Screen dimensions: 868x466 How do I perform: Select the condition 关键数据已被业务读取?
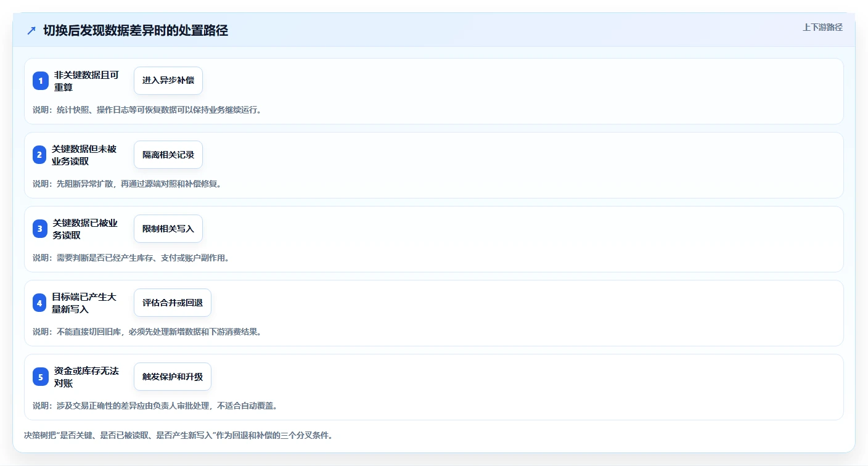(85, 229)
